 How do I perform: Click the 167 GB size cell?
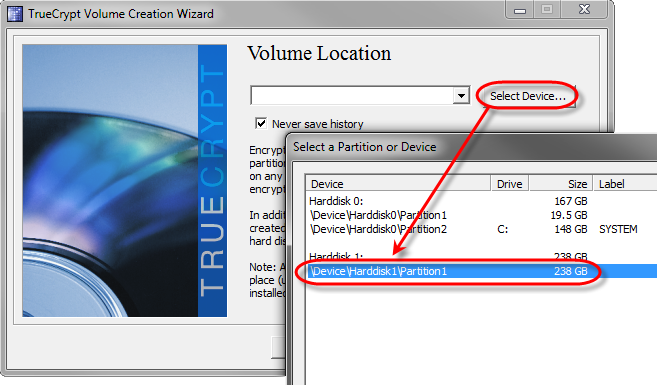point(571,201)
